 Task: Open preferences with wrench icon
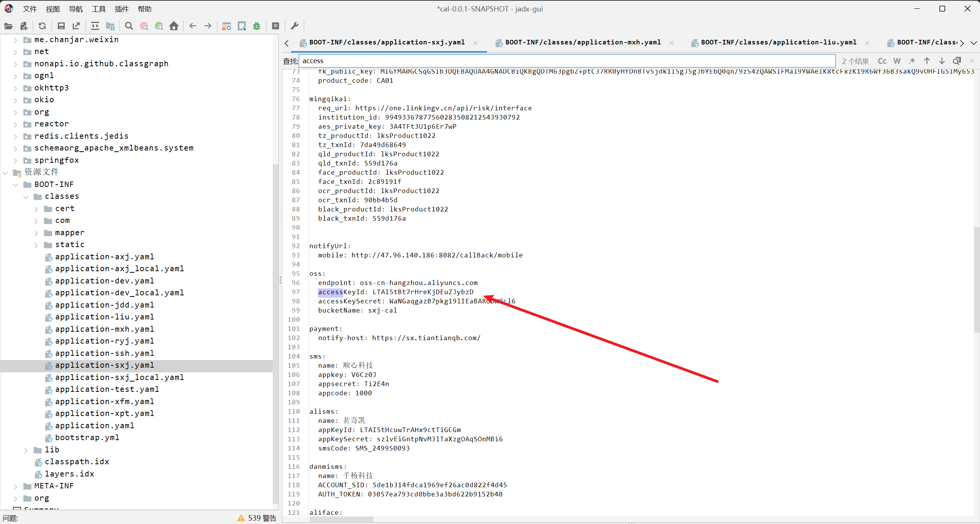[294, 26]
